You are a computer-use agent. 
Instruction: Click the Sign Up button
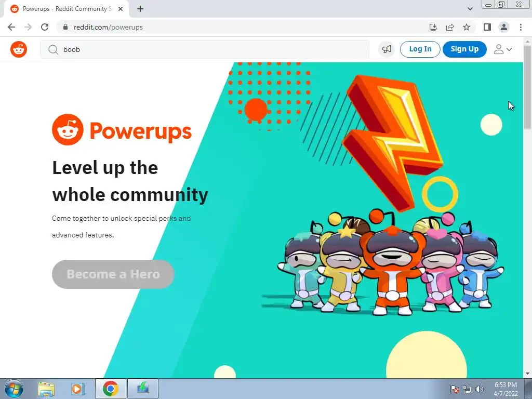pyautogui.click(x=464, y=49)
